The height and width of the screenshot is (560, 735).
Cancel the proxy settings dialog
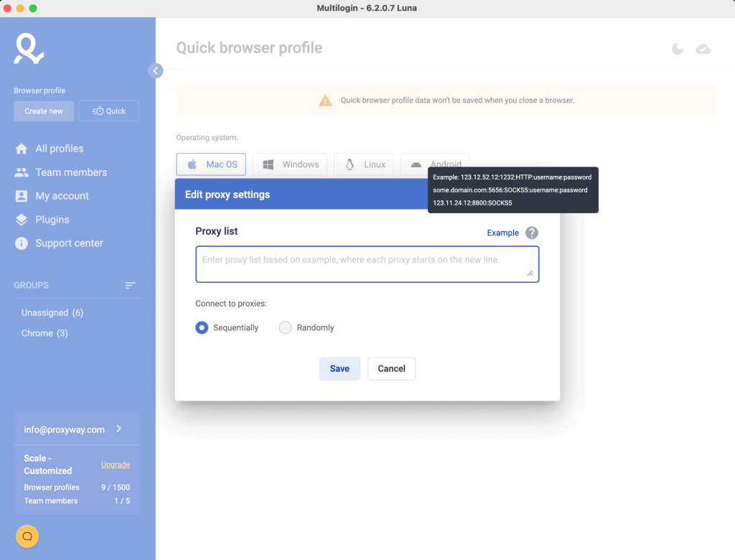(x=391, y=368)
